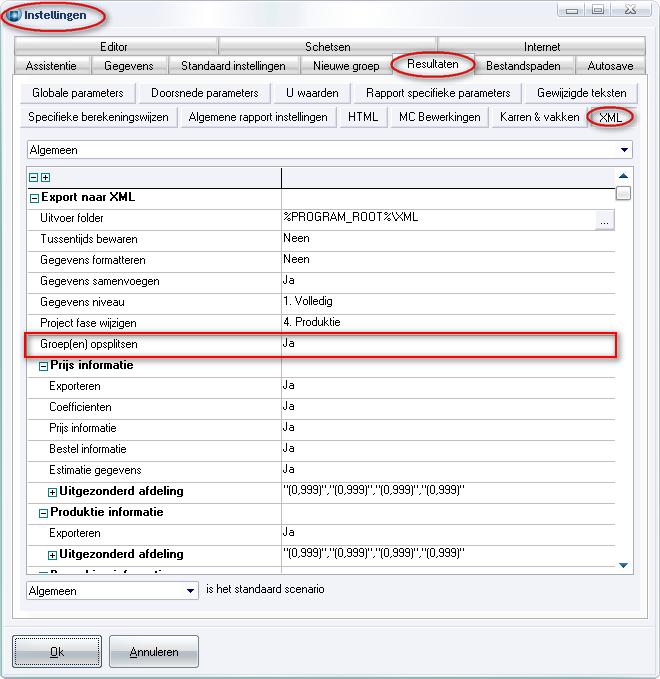Collapse the Prijs informatie group
660x679 pixels.
pos(43,367)
